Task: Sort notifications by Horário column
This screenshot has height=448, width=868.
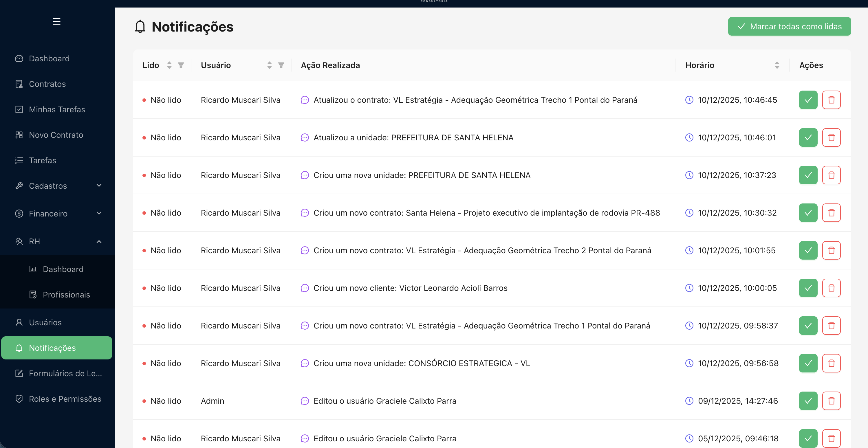Action: pos(777,65)
